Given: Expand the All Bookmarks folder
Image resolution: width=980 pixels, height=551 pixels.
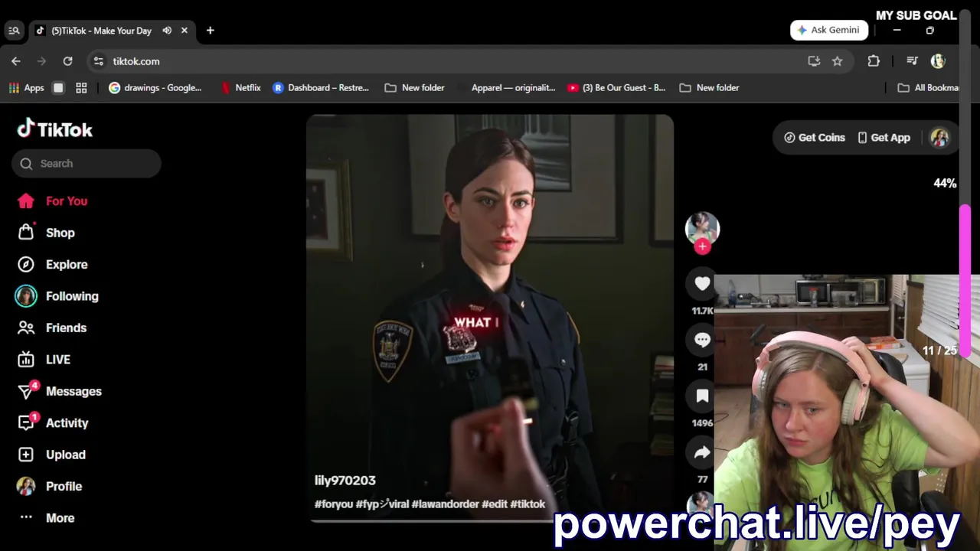Looking at the screenshot, I should coord(929,88).
